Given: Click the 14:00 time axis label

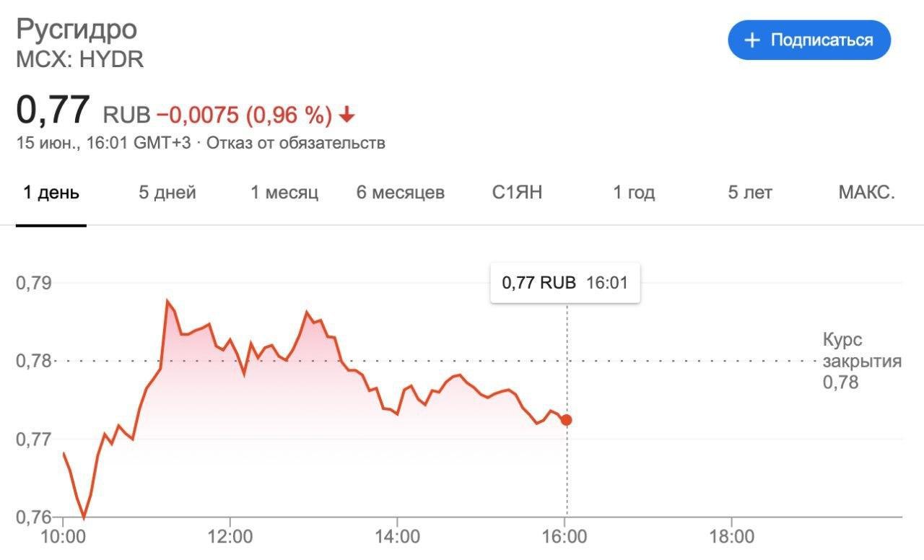Looking at the screenshot, I should tap(397, 538).
